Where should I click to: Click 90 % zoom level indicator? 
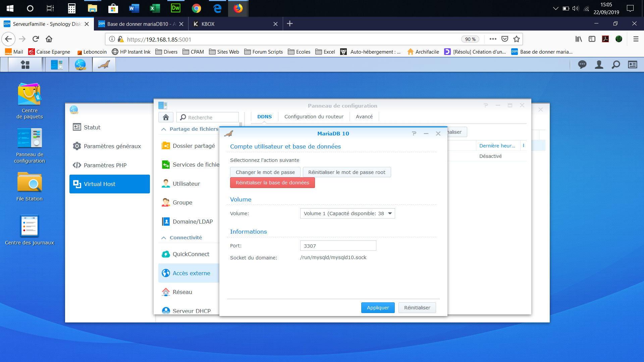click(x=470, y=39)
